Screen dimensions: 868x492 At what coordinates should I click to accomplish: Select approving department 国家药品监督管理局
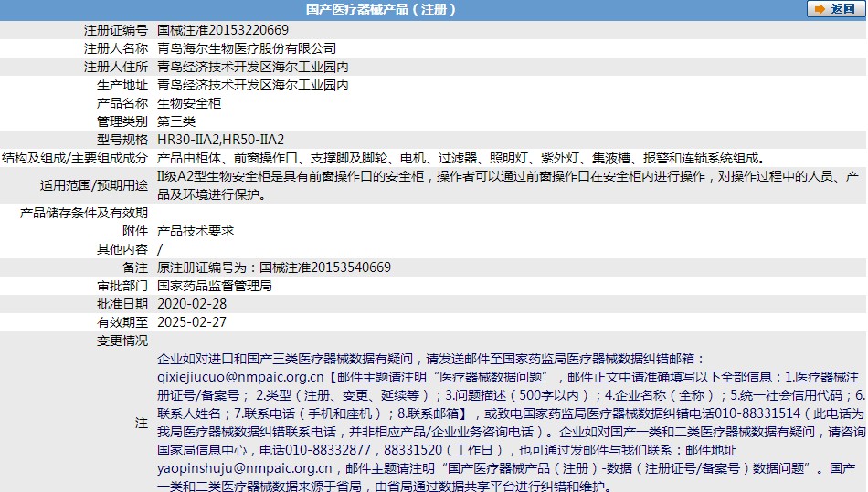click(x=214, y=286)
